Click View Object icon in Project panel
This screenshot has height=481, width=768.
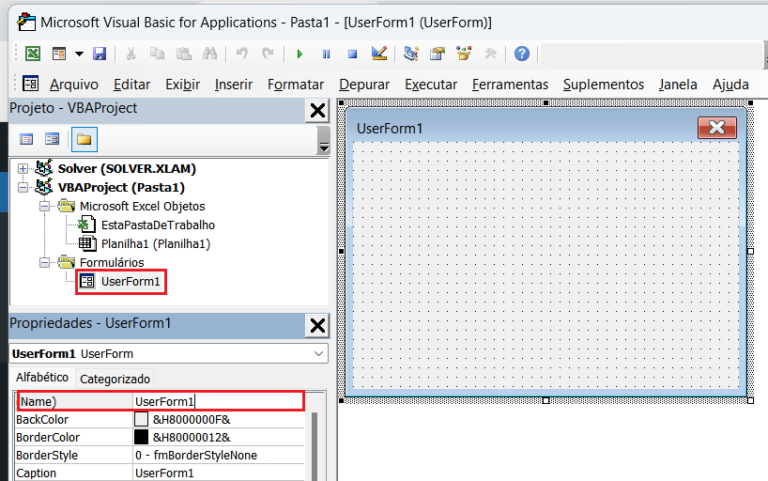pos(51,139)
